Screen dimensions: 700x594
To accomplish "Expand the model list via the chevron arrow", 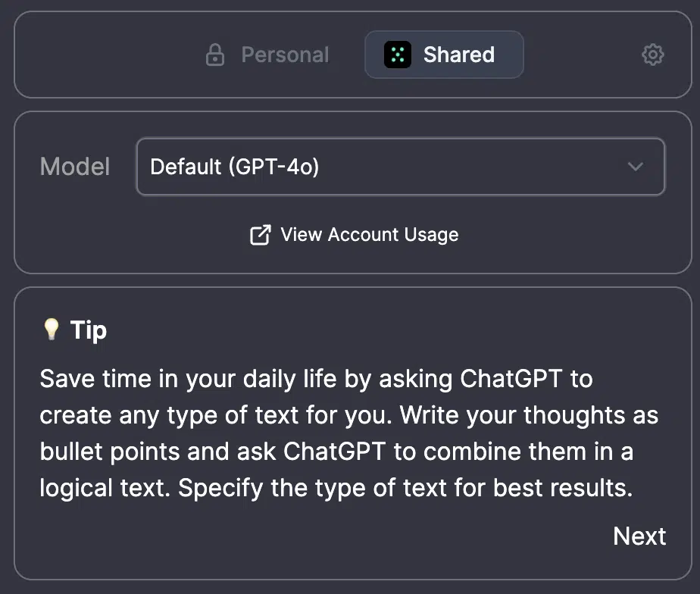I will click(636, 167).
